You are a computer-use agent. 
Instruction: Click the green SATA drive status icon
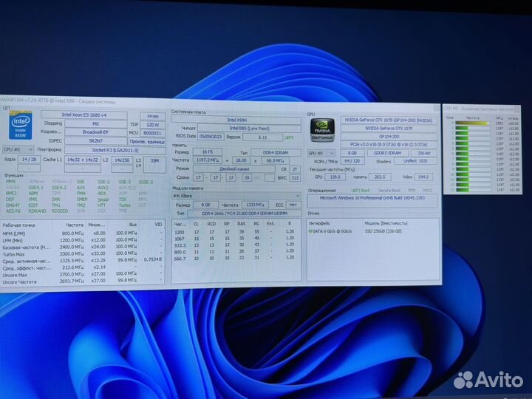click(310, 231)
